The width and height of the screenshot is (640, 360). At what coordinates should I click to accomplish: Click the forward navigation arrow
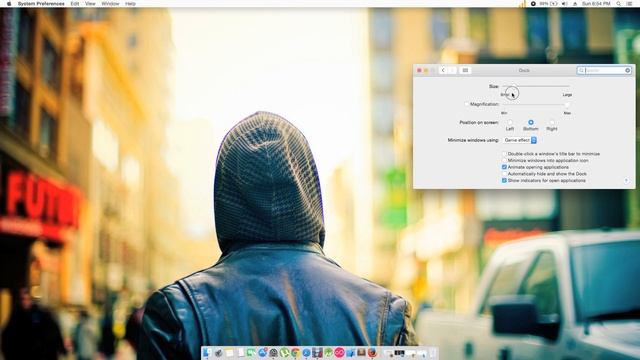coord(452,70)
